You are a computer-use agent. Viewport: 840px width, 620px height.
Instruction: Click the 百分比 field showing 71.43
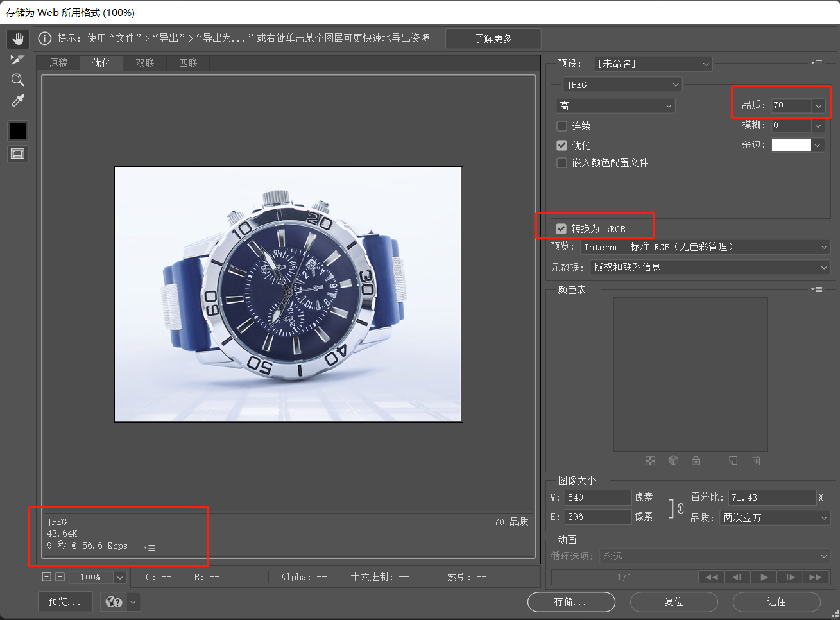[772, 497]
